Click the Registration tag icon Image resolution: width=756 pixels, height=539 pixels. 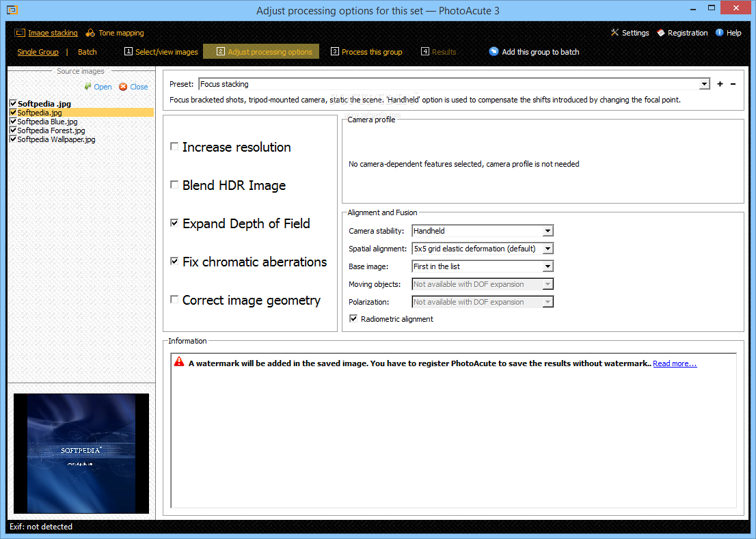[660, 33]
